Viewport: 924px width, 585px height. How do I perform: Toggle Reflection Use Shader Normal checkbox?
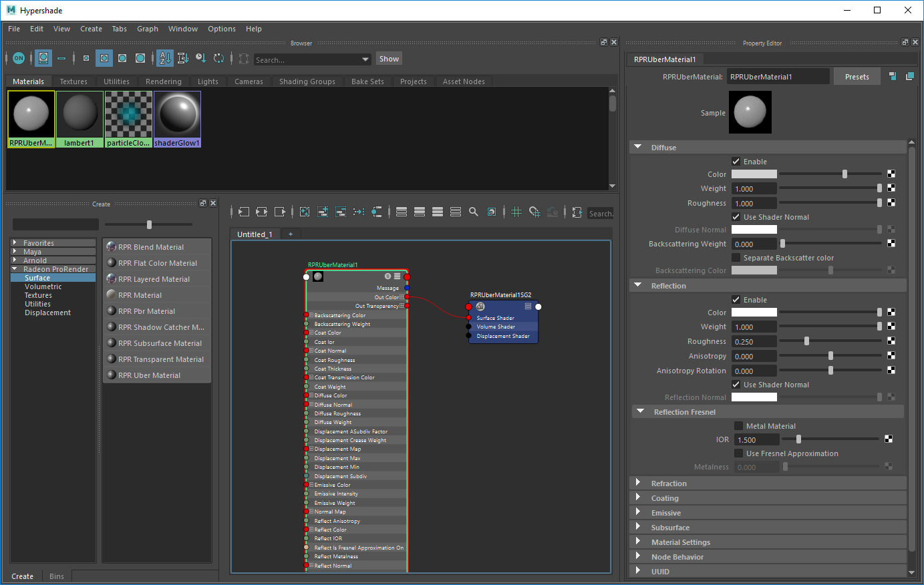(x=736, y=385)
